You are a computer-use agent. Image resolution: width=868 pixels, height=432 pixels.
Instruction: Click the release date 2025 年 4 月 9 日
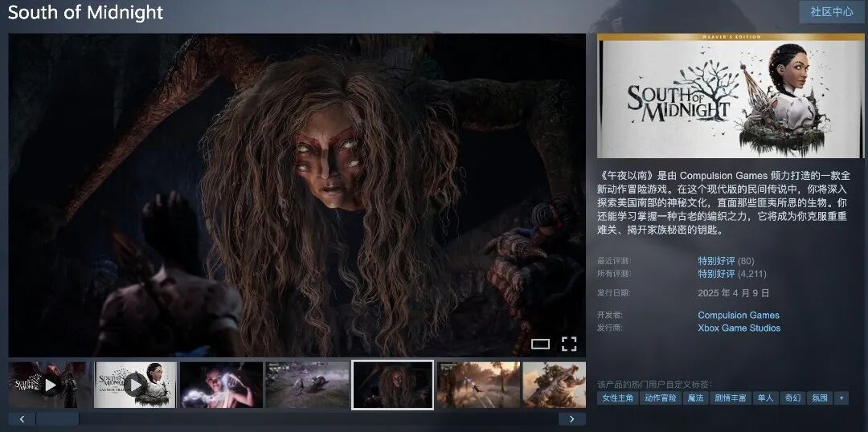tap(734, 293)
